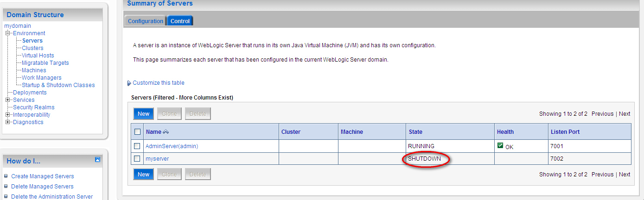This screenshot has width=644, height=200.
Task: Open Machines tree item
Action: [x=34, y=70]
